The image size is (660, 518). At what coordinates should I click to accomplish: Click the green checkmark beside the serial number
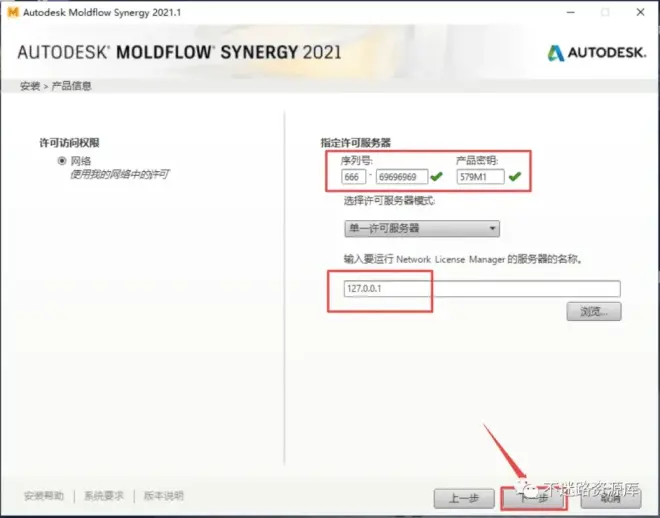click(x=437, y=177)
